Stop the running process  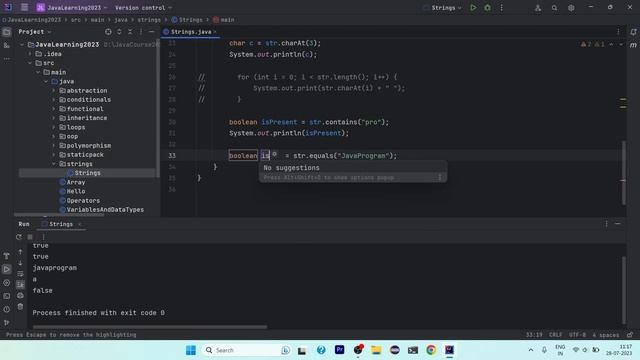[x=30, y=237]
